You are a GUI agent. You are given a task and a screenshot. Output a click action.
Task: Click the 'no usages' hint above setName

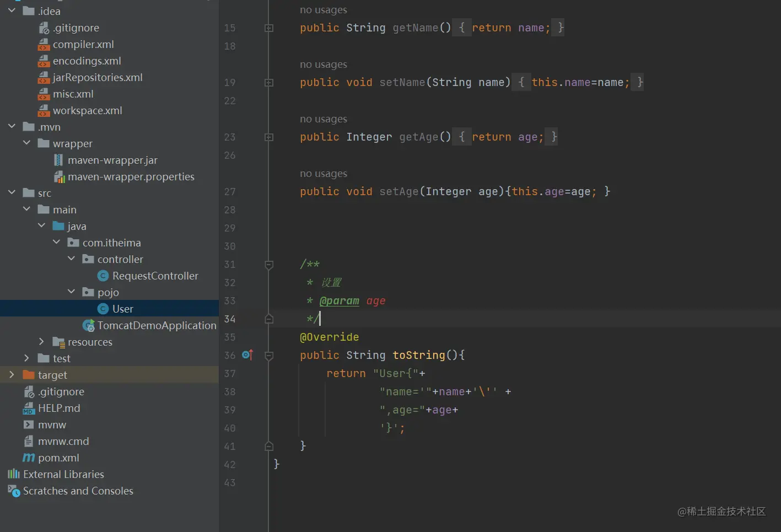coord(324,65)
